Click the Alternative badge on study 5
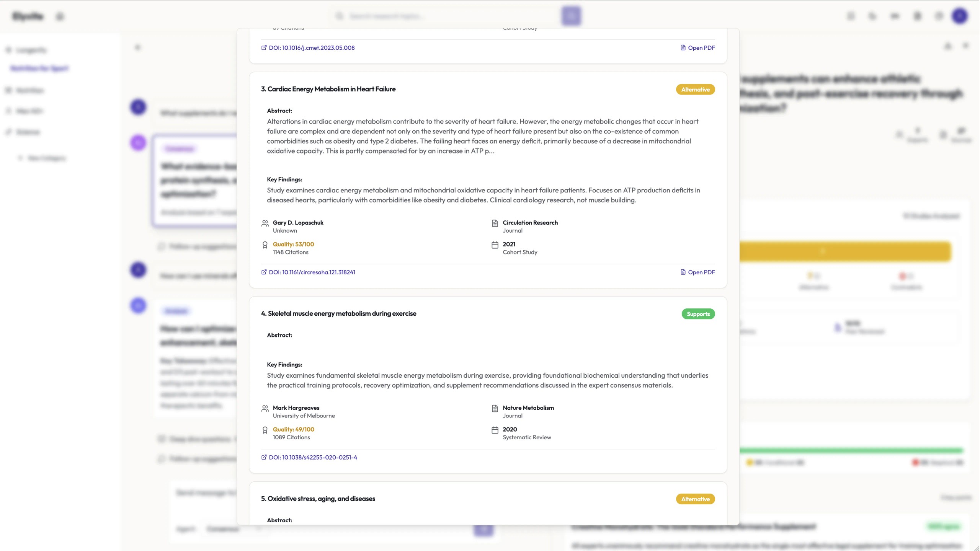Viewport: 980px width, 551px height. 695,499
